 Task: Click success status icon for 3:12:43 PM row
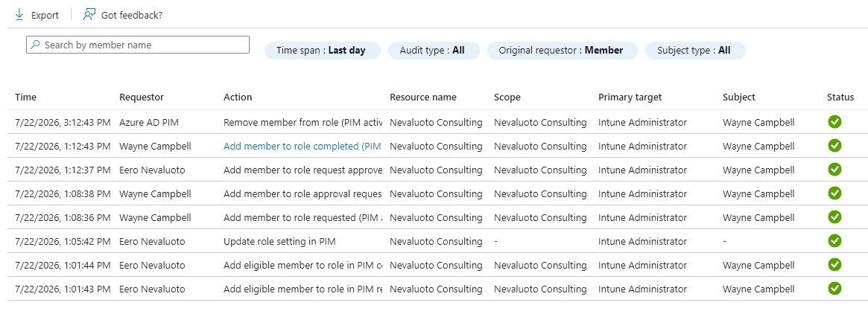(834, 122)
